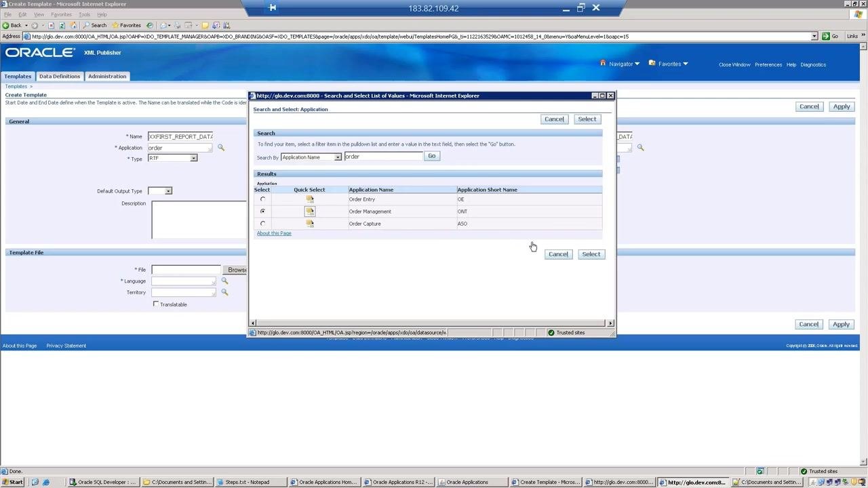Open Type RTF dropdown

point(172,158)
